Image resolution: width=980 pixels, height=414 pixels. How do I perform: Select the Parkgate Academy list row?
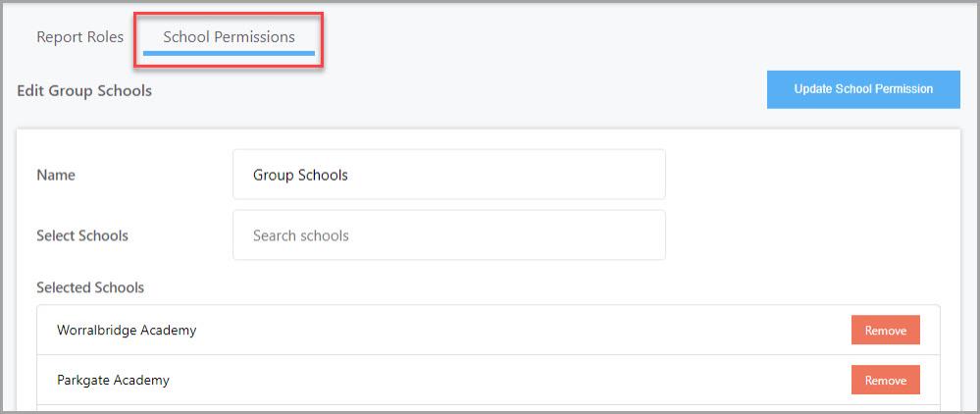pyautogui.click(x=489, y=381)
